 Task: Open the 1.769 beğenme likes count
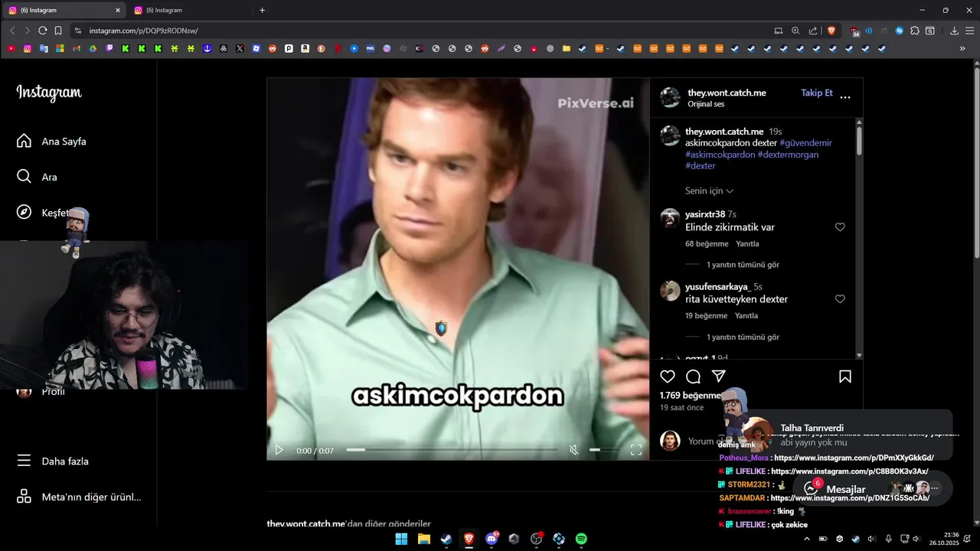pos(691,396)
